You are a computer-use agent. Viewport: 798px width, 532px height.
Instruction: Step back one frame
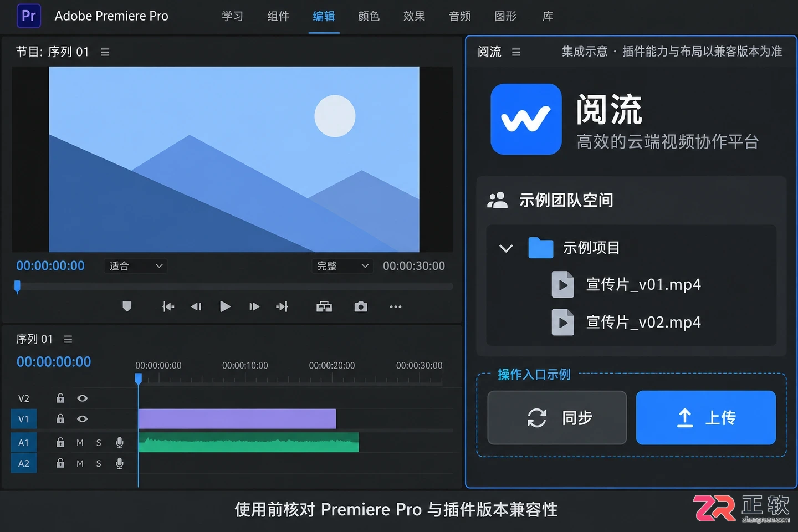[196, 306]
